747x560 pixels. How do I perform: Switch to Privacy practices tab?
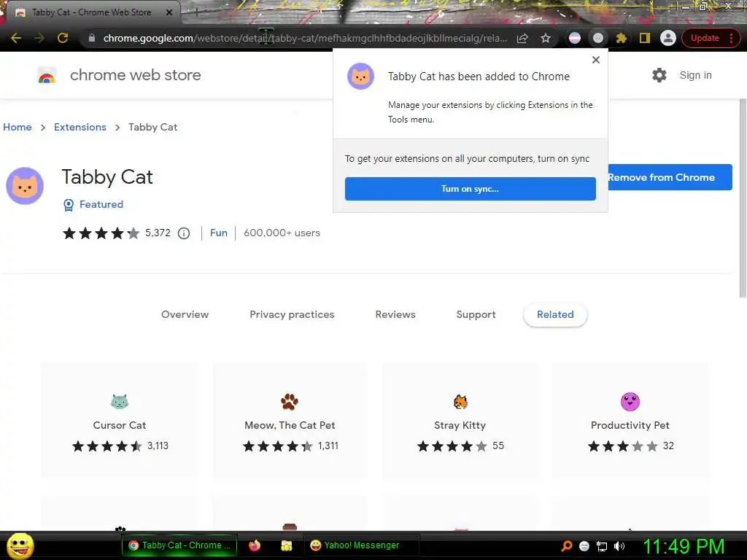tap(292, 314)
